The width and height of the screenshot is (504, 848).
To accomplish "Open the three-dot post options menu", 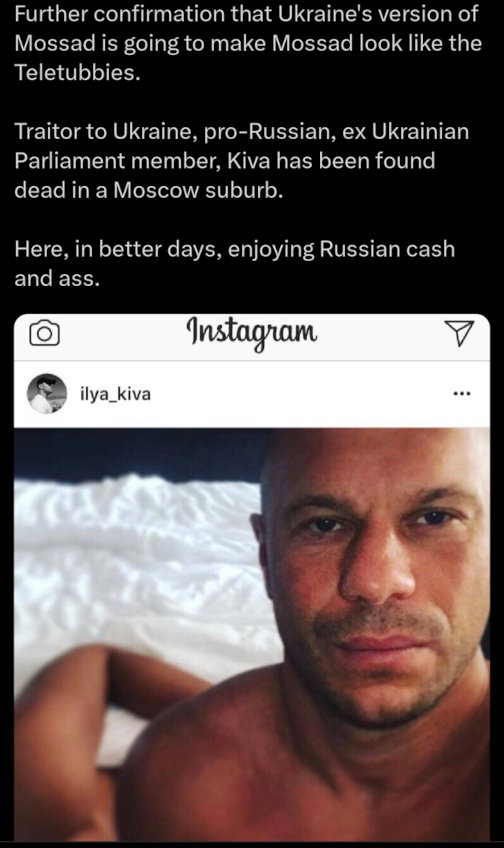I will point(462,394).
